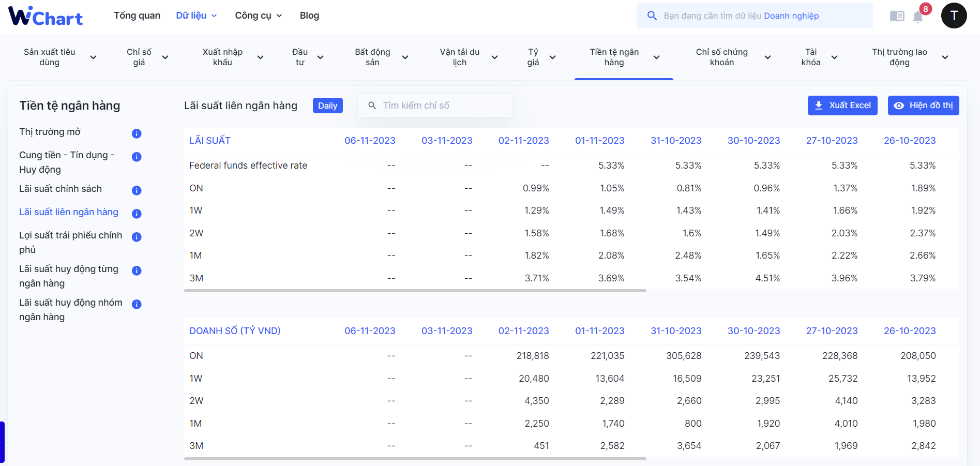Click horizontal scrollbar under LÃI SUẤT table
The height and width of the screenshot is (466, 980).
[415, 291]
